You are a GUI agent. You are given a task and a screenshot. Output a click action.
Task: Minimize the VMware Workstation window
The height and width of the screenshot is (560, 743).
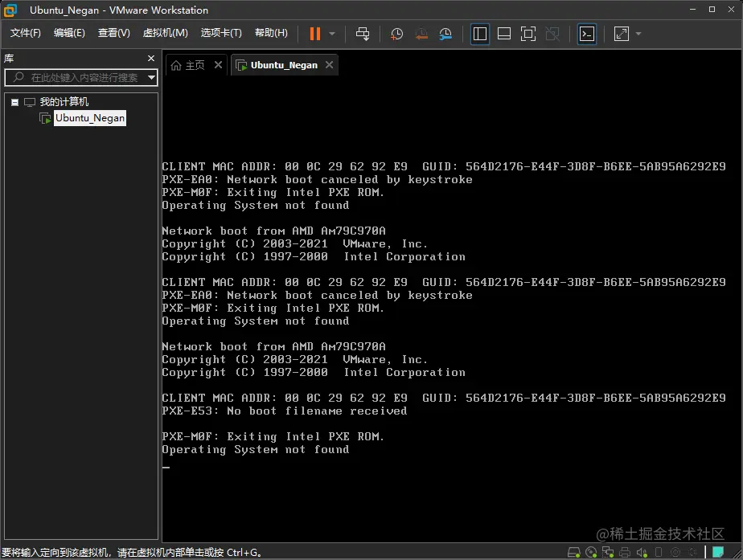click(x=693, y=10)
